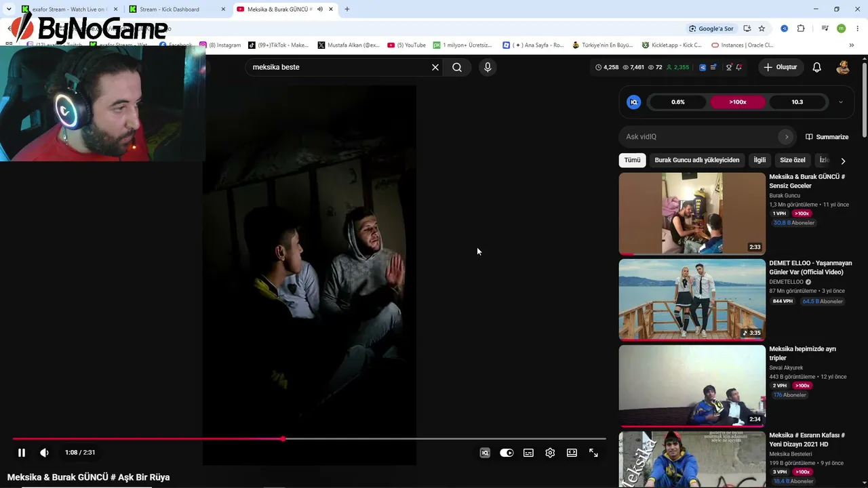Click the progress bar scrubber handle

coord(283,439)
